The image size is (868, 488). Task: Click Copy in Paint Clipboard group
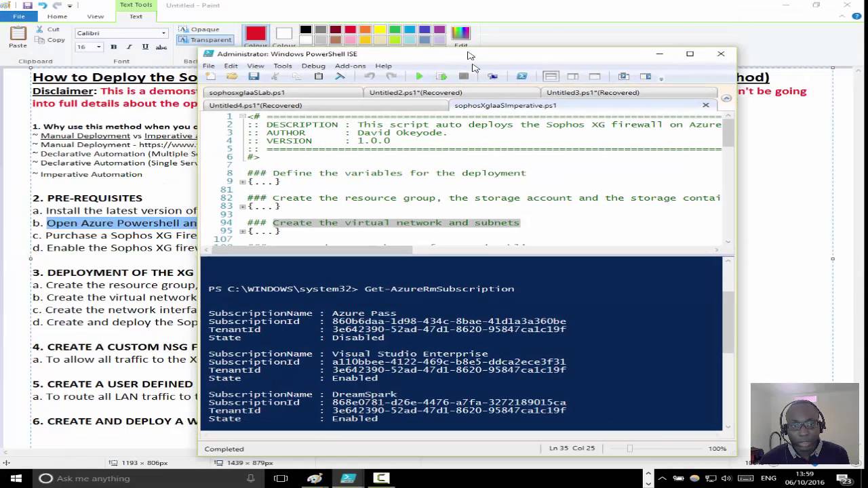[x=50, y=40]
